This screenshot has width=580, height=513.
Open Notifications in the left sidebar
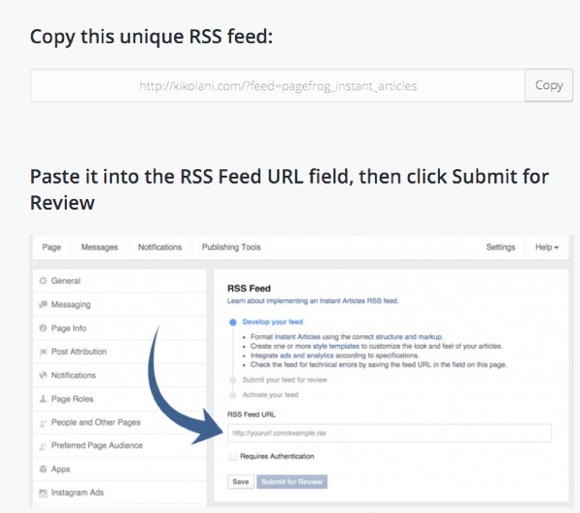(x=120, y=375)
